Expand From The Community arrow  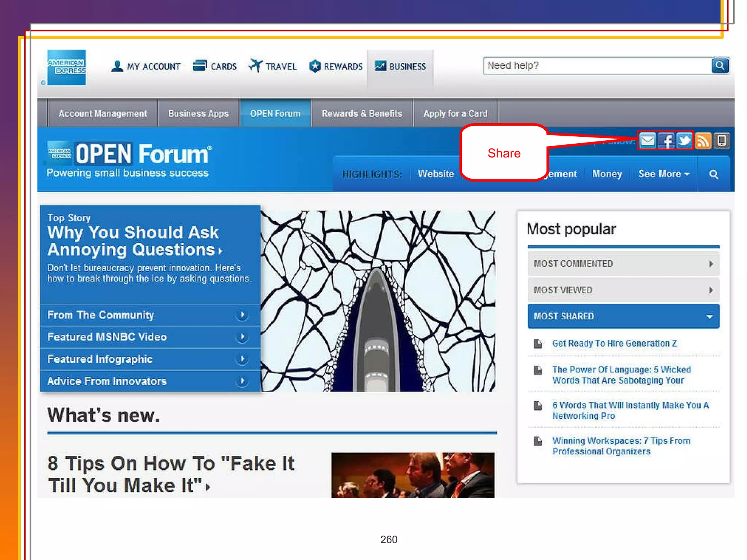point(242,315)
